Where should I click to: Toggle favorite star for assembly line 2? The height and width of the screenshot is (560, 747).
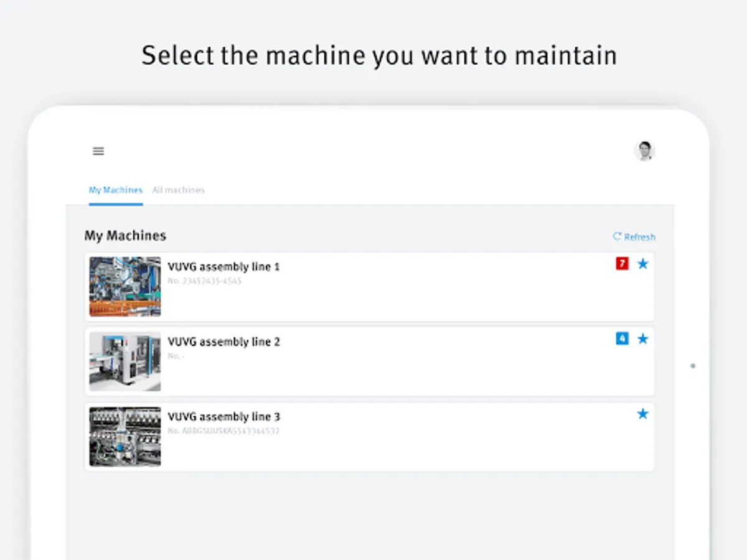tap(643, 338)
